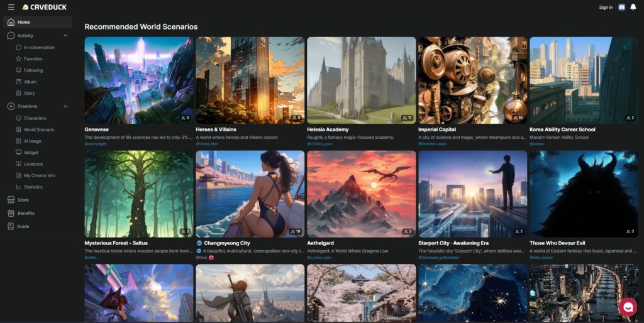Click the pink badge next to @Grey
The height and width of the screenshot is (323, 644).
tap(211, 258)
